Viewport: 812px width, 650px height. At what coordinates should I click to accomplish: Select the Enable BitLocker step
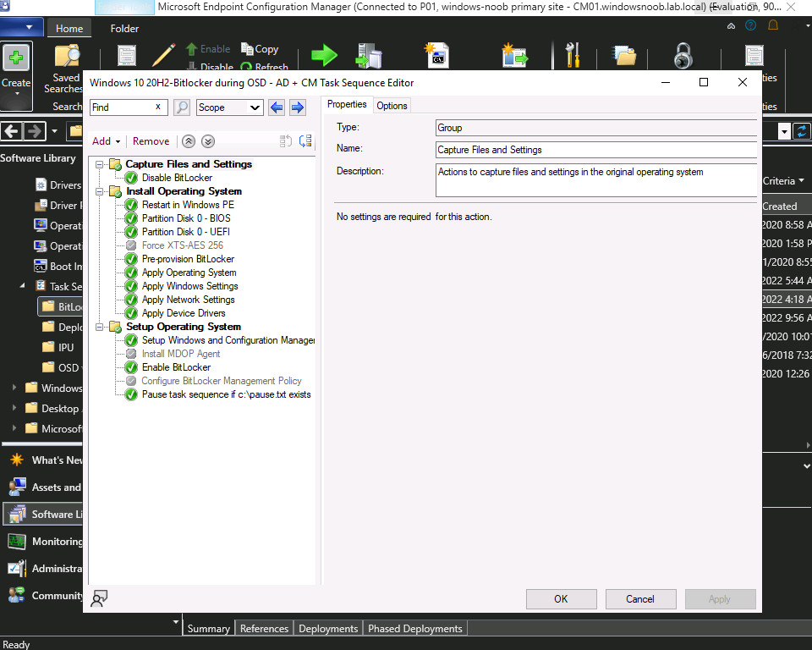coord(176,367)
